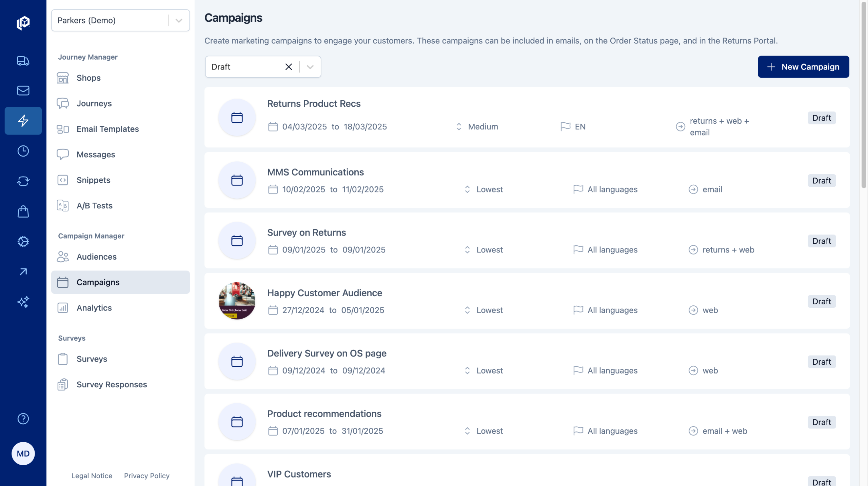
Task: Click the page vertical scrollbar
Action: pyautogui.click(x=863, y=95)
